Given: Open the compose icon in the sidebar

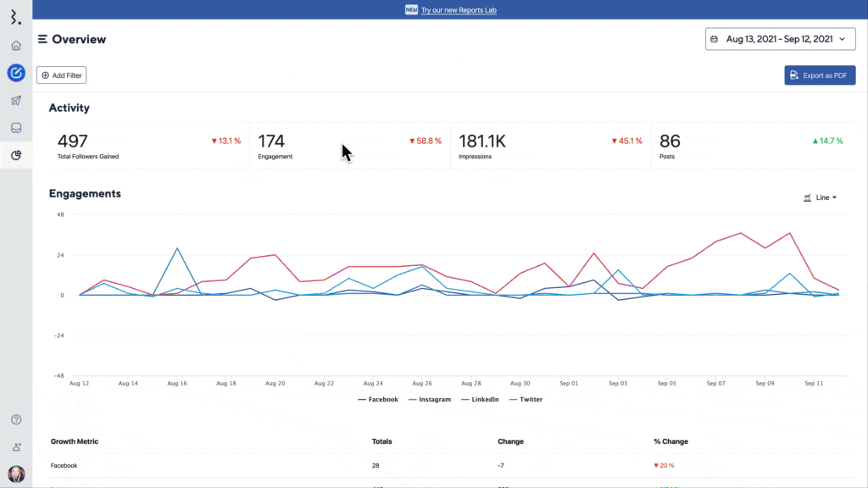Looking at the screenshot, I should point(16,73).
